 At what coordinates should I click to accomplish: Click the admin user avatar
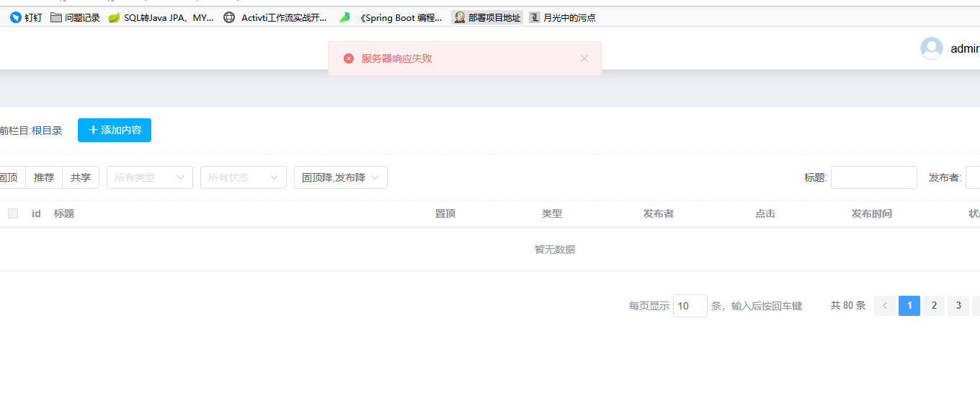coord(932,48)
